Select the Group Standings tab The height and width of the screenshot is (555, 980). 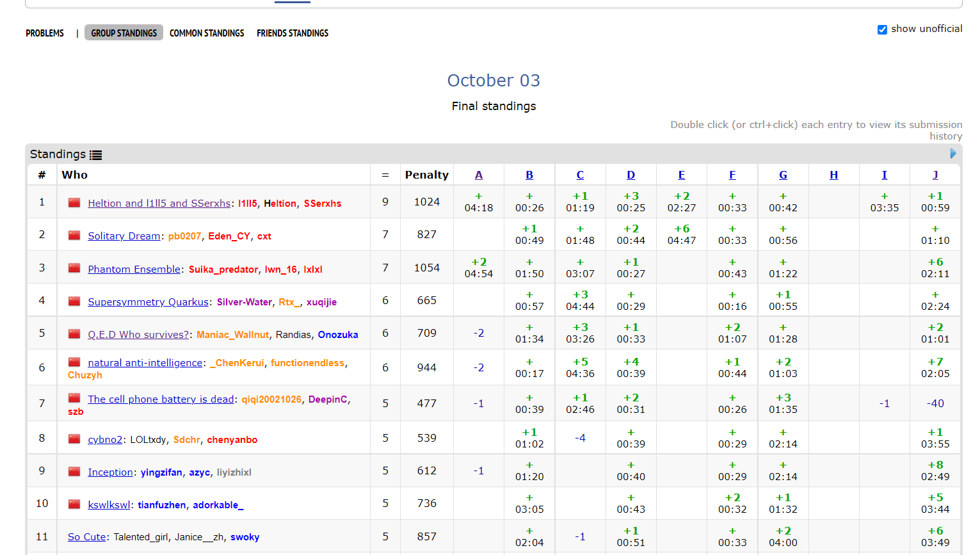124,33
